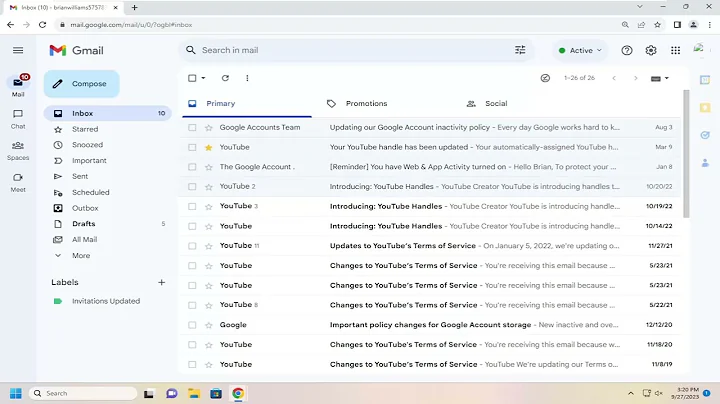This screenshot has height=404, width=720.
Task: Open the Spaces section in left rail
Action: tap(18, 151)
